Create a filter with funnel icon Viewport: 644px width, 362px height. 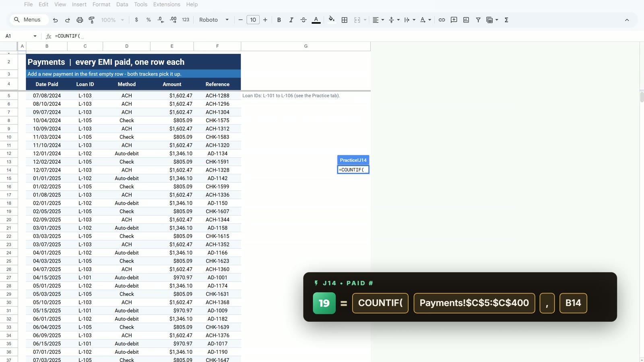478,20
